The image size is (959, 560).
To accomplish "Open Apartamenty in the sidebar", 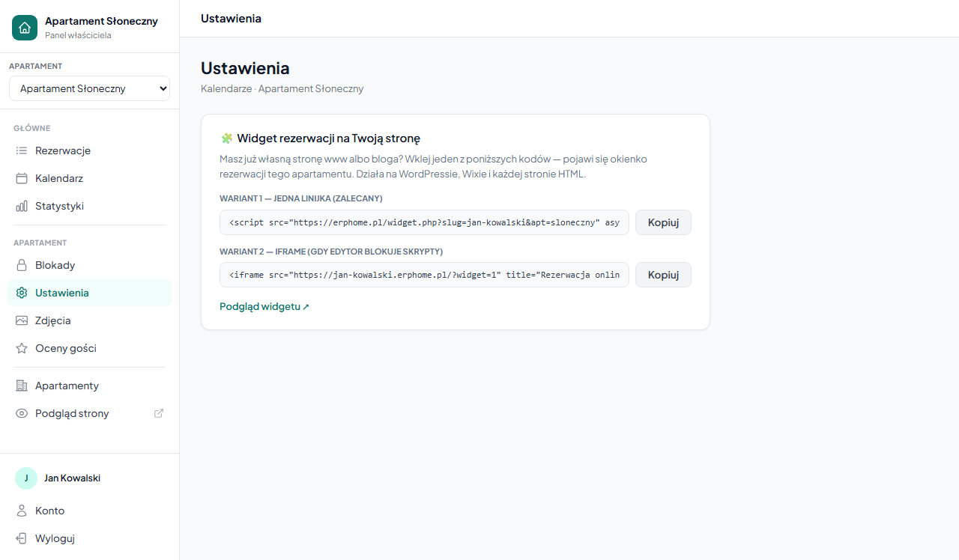I will [x=90, y=386].
